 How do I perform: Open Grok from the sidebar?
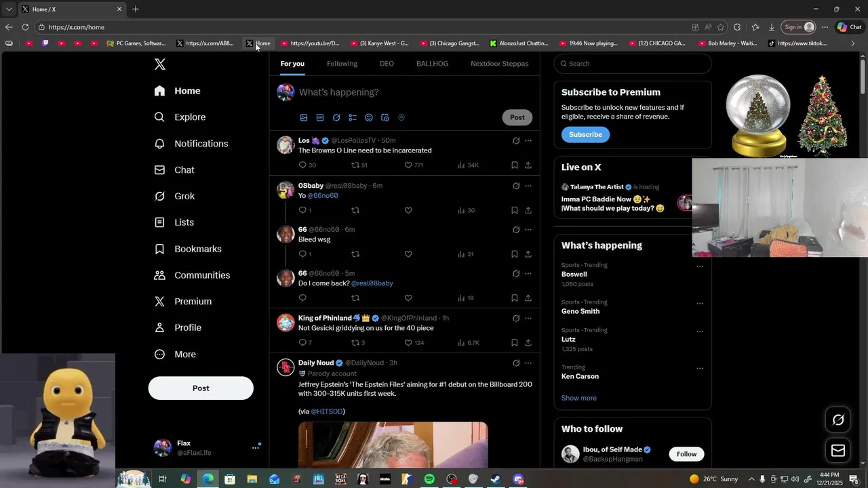174,196
